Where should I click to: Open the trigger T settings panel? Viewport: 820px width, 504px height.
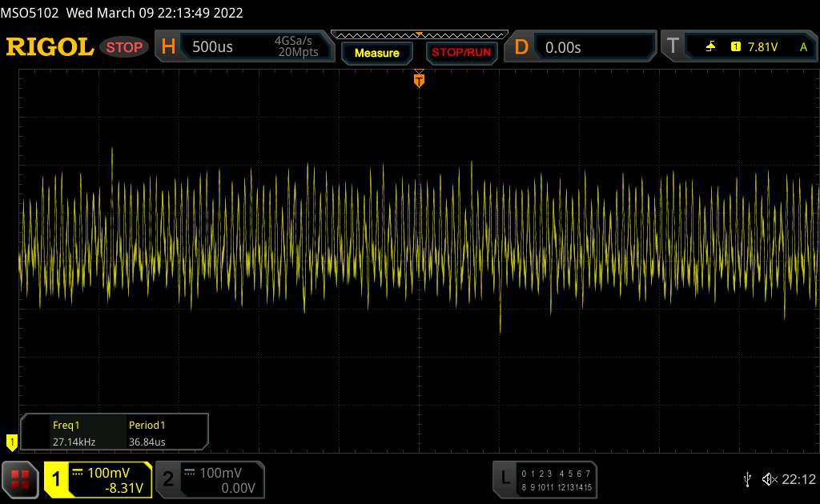coord(739,46)
